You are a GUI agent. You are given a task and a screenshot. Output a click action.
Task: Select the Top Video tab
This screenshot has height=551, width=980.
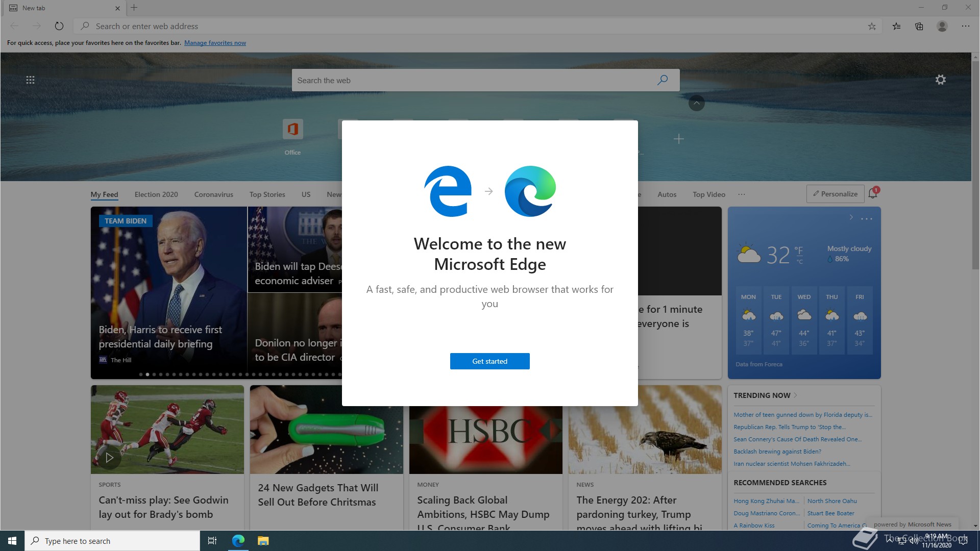pyautogui.click(x=708, y=194)
